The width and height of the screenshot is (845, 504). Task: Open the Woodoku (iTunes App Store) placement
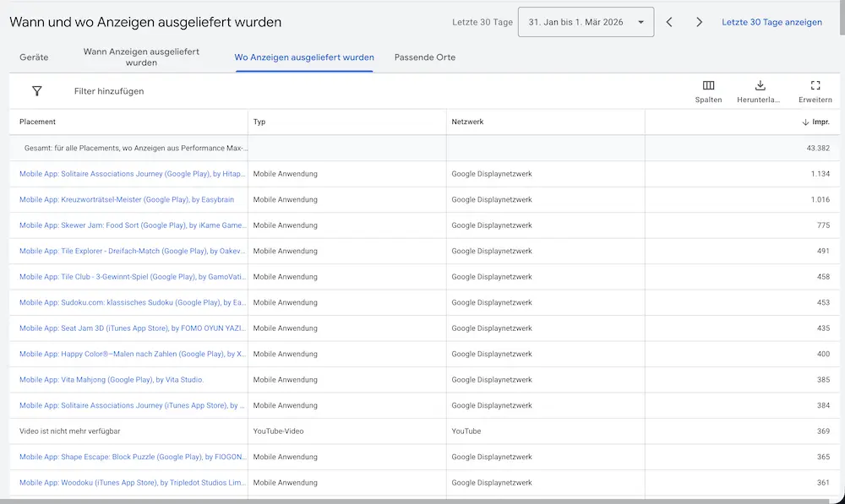(129, 482)
